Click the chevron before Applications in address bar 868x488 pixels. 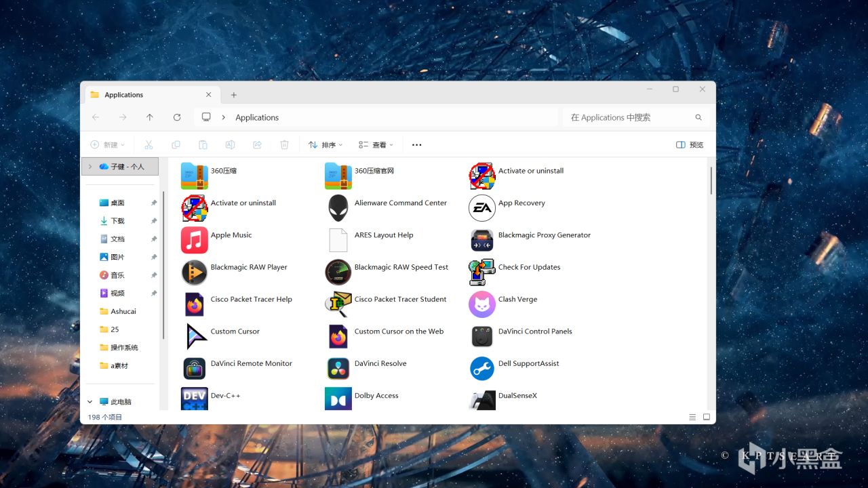coord(223,117)
